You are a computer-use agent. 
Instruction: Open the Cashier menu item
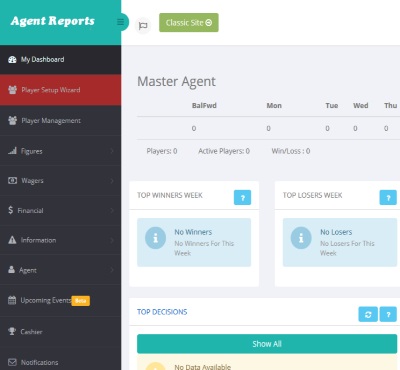(x=60, y=331)
